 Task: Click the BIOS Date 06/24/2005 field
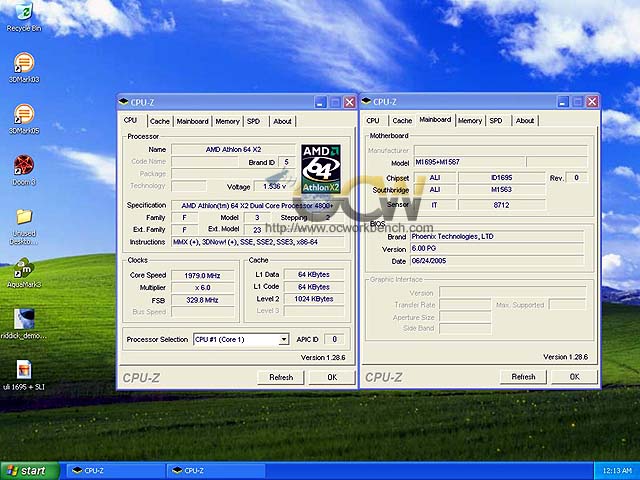pyautogui.click(x=497, y=261)
